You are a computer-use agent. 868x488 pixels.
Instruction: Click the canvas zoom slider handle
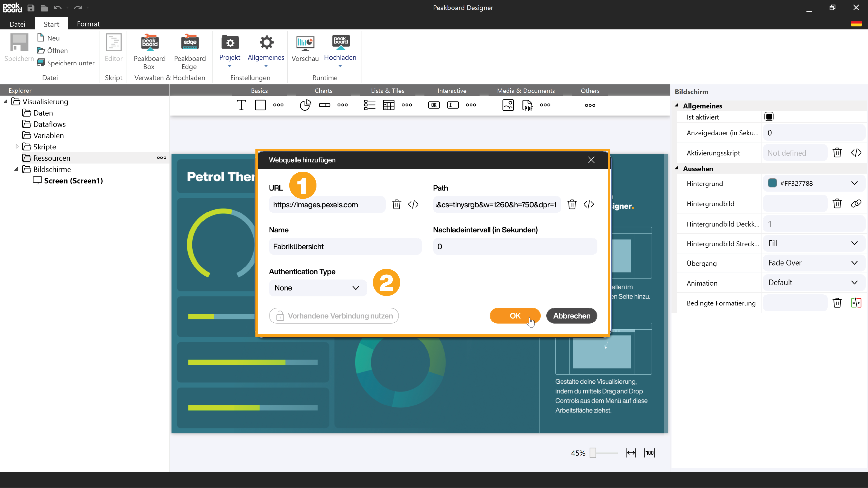[x=593, y=453]
